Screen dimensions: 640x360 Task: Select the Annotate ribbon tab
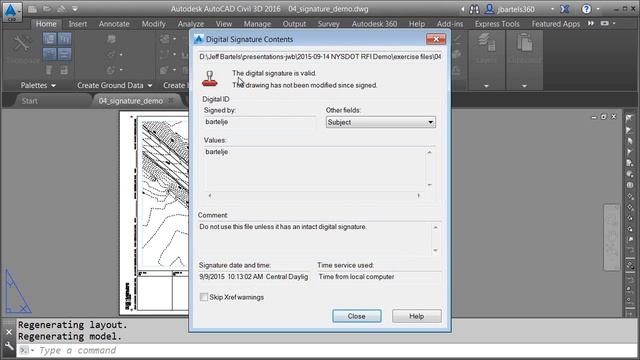point(114,24)
